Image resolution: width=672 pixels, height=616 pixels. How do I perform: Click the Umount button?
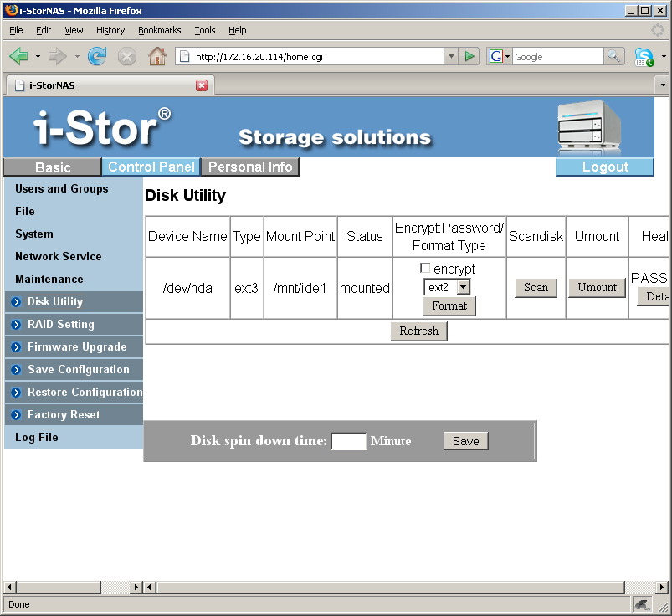pyautogui.click(x=597, y=288)
